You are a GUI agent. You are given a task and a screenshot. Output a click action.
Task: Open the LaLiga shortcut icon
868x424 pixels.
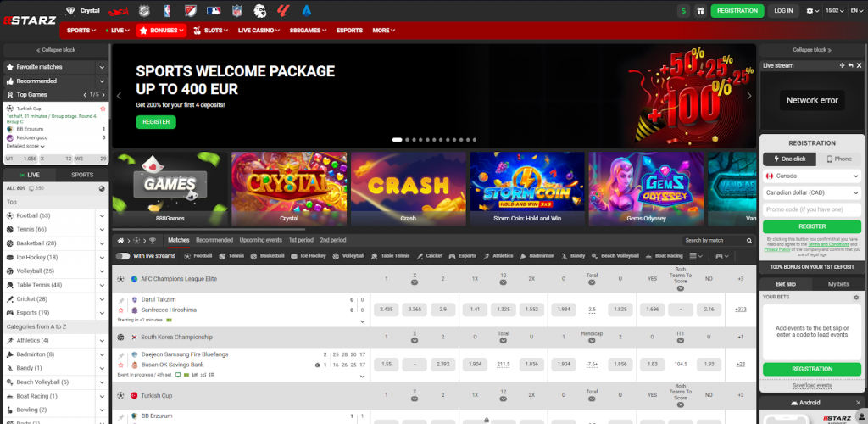(283, 10)
